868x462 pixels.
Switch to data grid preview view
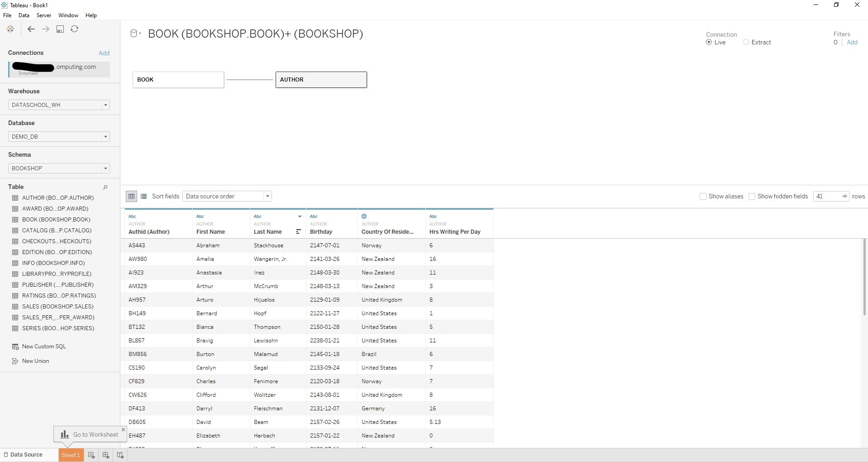(131, 196)
